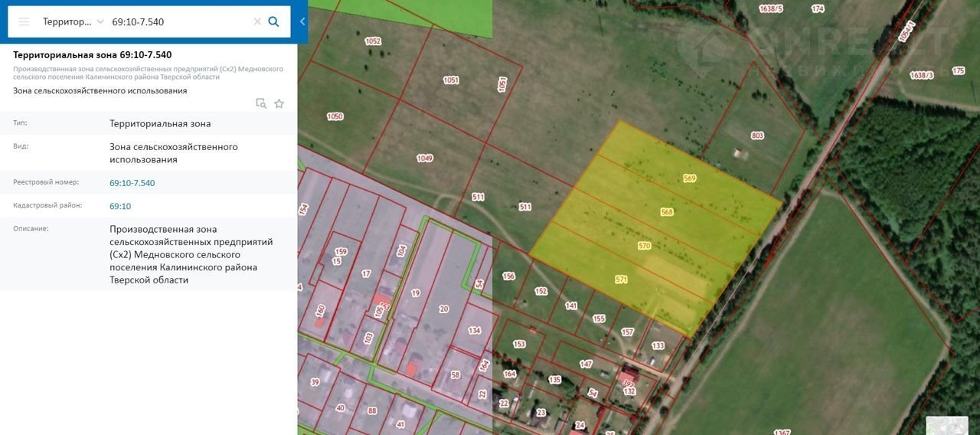The width and height of the screenshot is (980, 435).
Task: Open the cadastral district link 69:10
Action: click(120, 206)
